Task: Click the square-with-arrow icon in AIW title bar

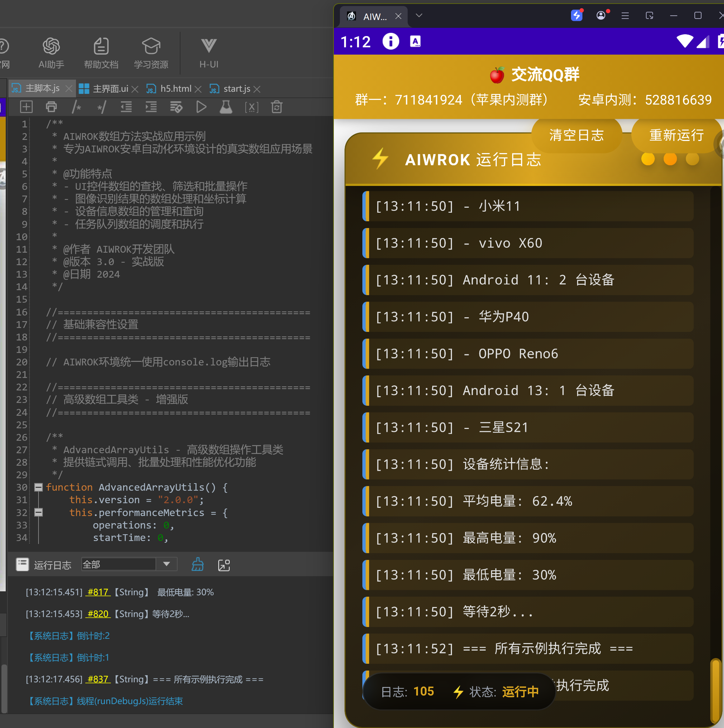Action: [x=649, y=16]
